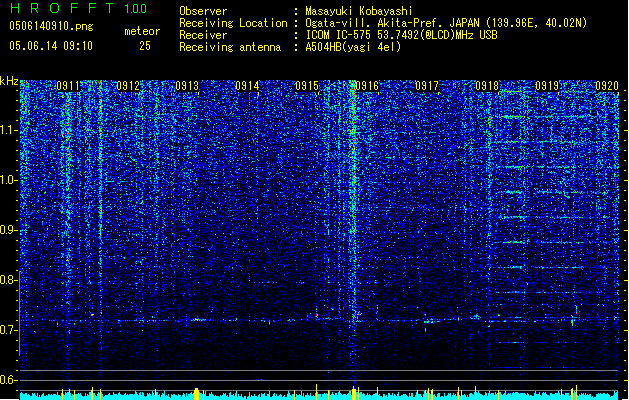Image resolution: width=629 pixels, height=400 pixels.
Task: Click the 0915 time marker
Action: pos(307,86)
